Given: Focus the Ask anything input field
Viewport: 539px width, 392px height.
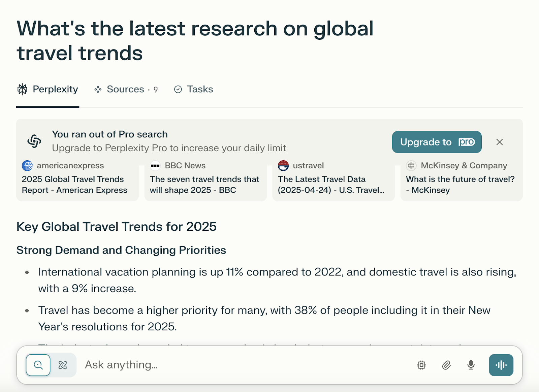Looking at the screenshot, I should pos(246,365).
